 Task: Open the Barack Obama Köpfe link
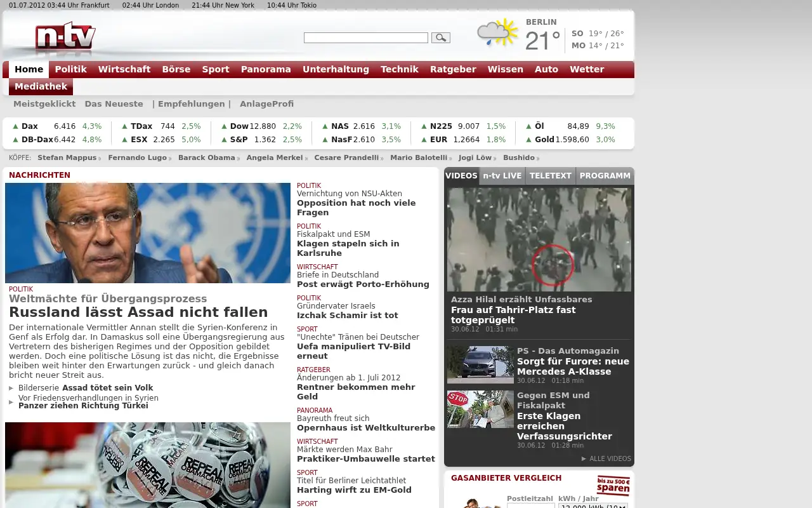click(207, 157)
